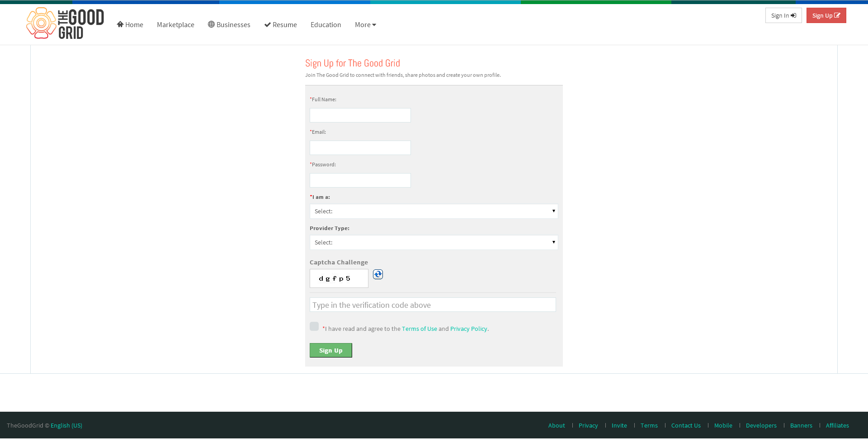This screenshot has width=868, height=447.
Task: Click the red Sign Up header button
Action: (x=826, y=15)
